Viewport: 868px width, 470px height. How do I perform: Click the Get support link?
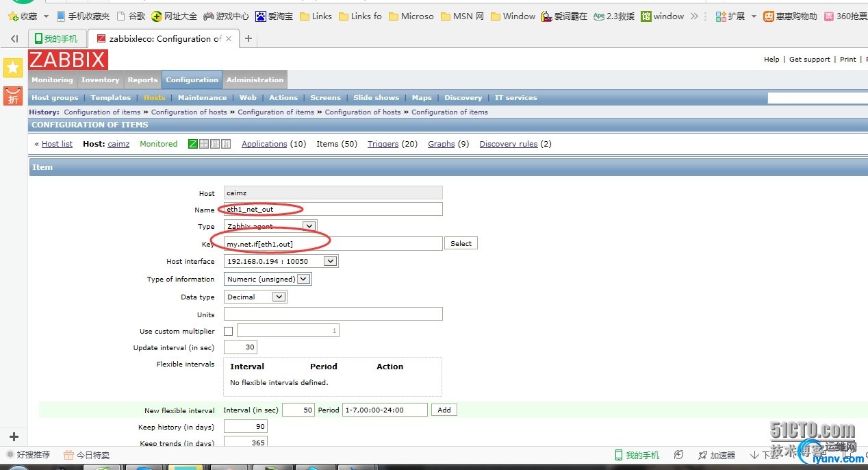point(810,60)
